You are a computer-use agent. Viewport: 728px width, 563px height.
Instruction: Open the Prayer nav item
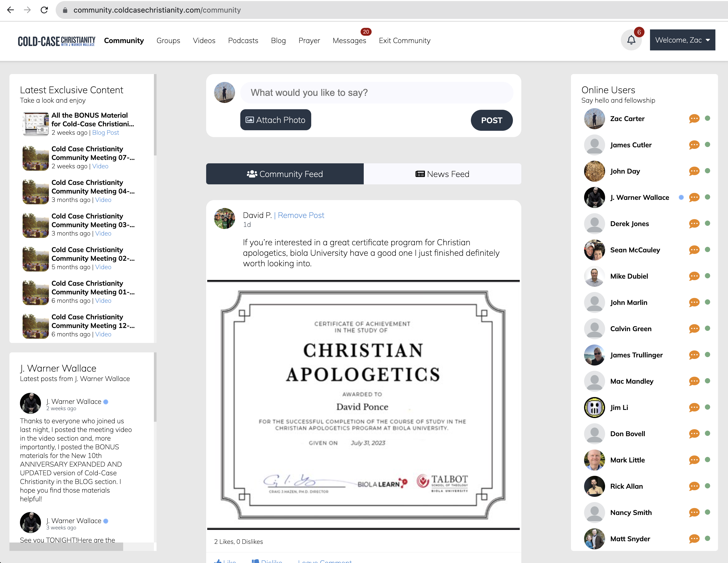click(x=309, y=41)
